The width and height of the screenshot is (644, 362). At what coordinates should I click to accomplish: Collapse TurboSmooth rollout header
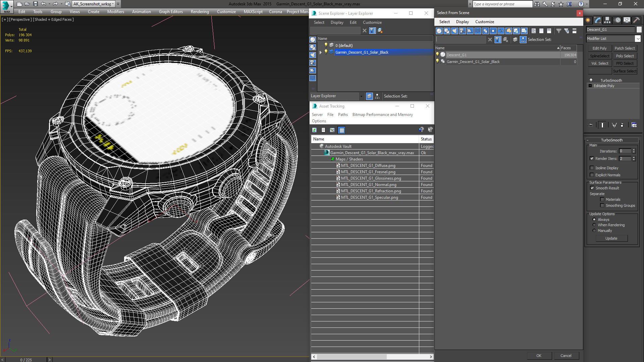pyautogui.click(x=612, y=140)
